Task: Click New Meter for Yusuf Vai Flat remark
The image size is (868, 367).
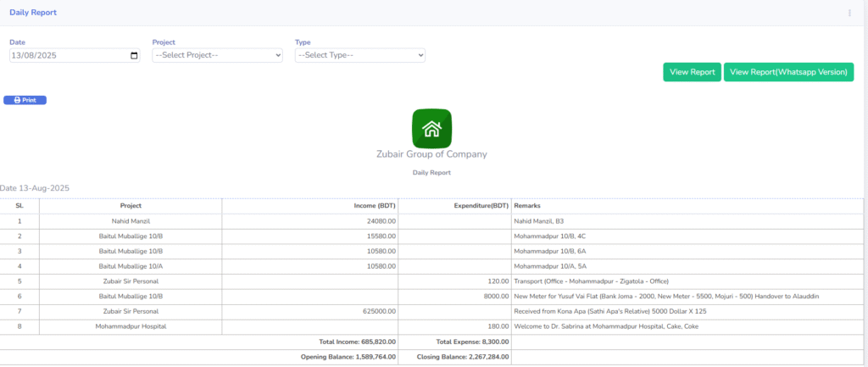Action: point(666,296)
